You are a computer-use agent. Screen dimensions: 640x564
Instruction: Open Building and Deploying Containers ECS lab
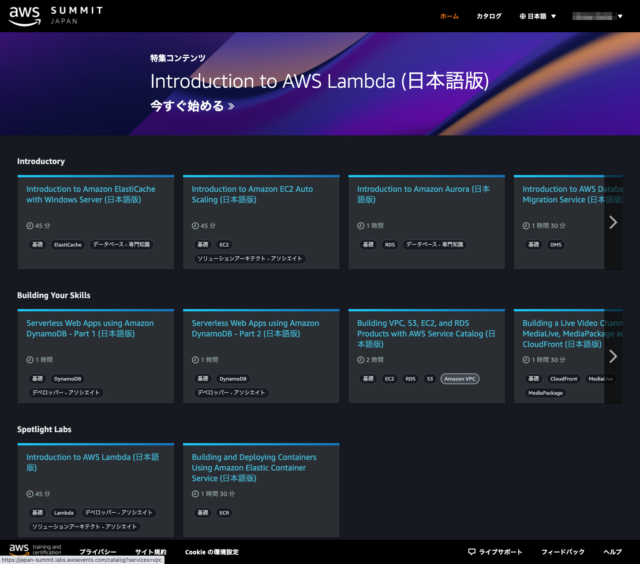[254, 467]
